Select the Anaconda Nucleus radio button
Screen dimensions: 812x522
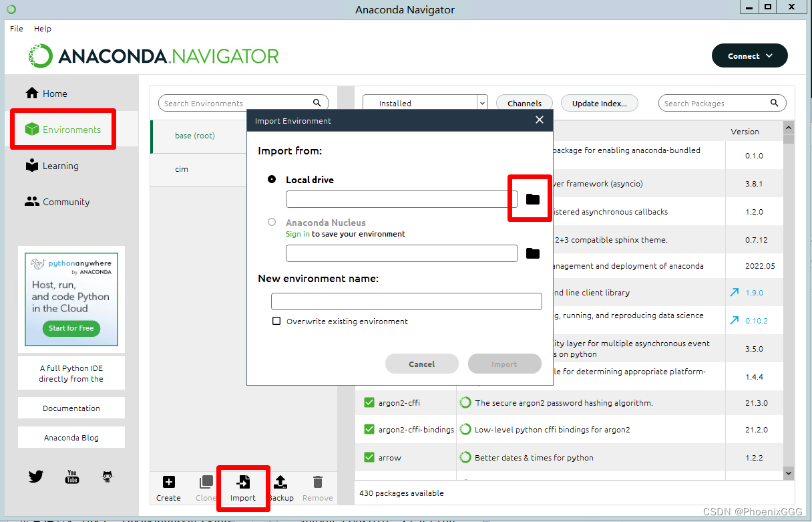coord(272,223)
